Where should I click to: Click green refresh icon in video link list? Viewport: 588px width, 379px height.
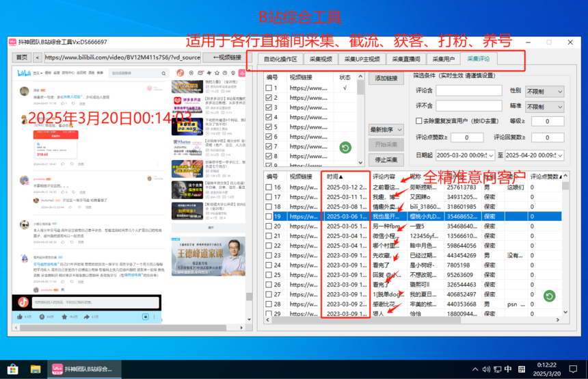(345, 148)
